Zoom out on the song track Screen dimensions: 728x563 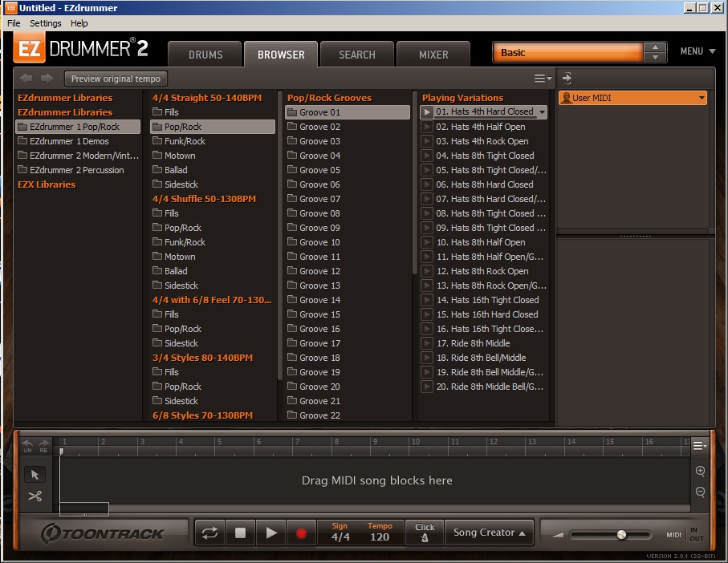click(x=701, y=492)
